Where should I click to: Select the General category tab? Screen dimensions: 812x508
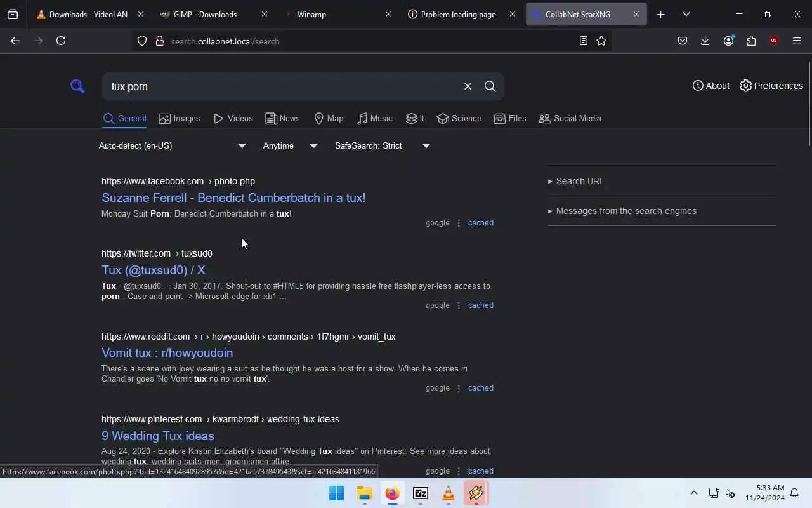124,118
